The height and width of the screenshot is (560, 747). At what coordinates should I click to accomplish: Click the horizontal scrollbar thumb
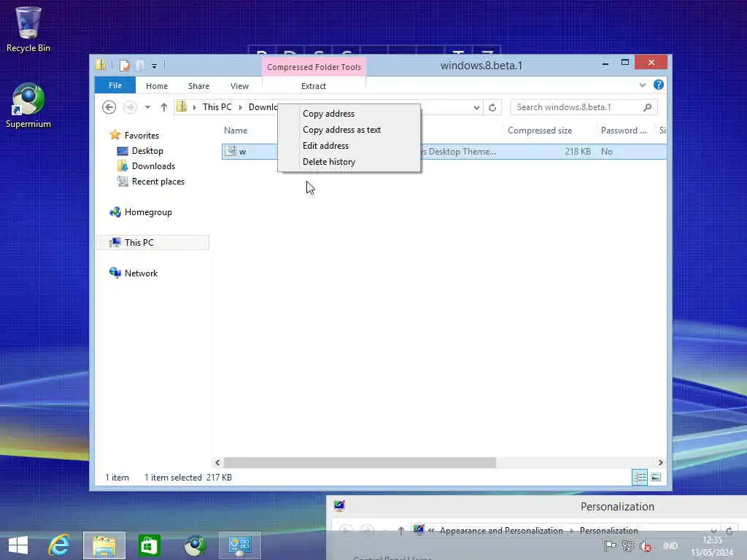click(360, 462)
